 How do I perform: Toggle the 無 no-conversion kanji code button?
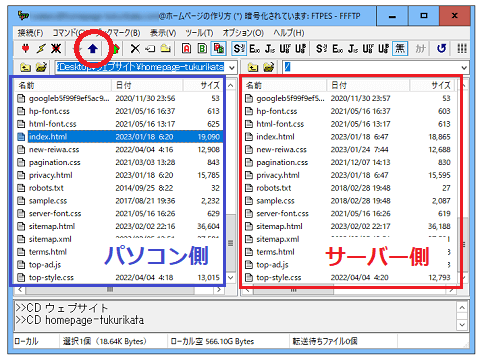pos(400,49)
